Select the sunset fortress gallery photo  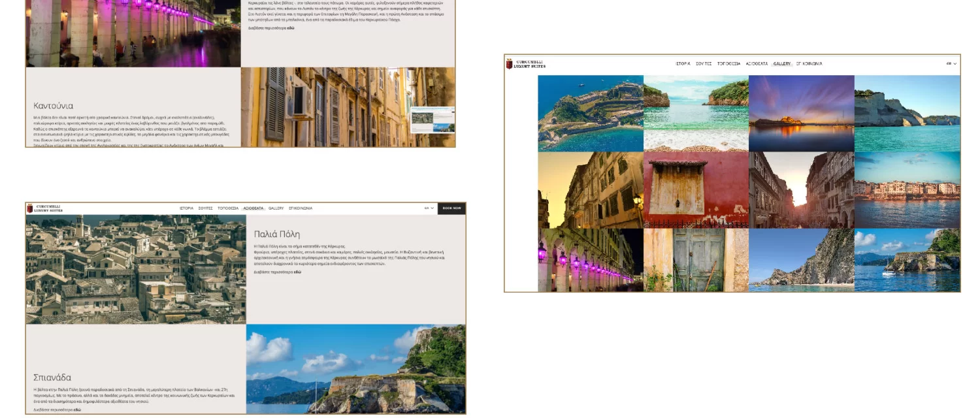tap(801, 113)
